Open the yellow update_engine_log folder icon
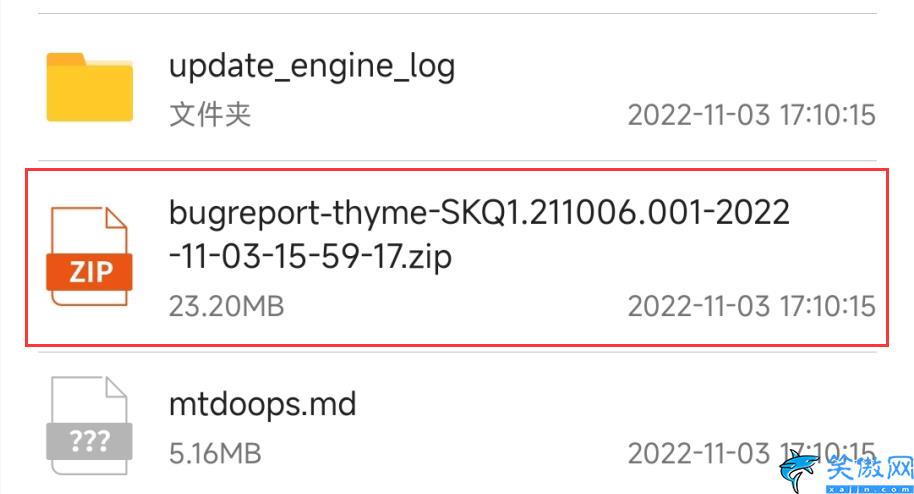Screen dimensions: 914x494 point(90,87)
